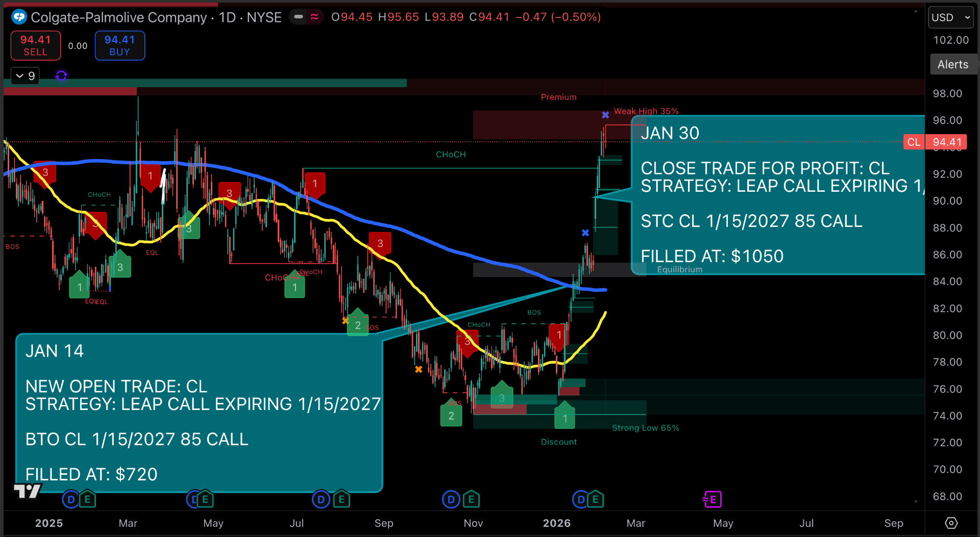Open the Alerts panel button
The height and width of the screenshot is (537, 980).
click(x=952, y=64)
